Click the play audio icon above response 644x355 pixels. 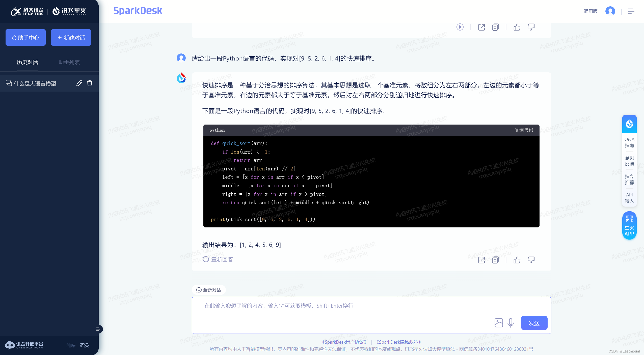[460, 27]
